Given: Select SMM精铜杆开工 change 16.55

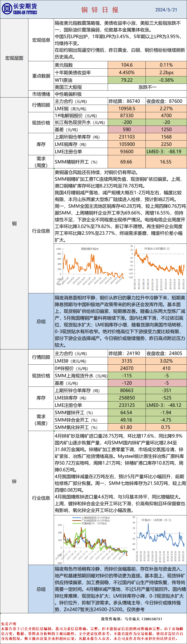Looking at the screenshot, I should click(166, 162).
